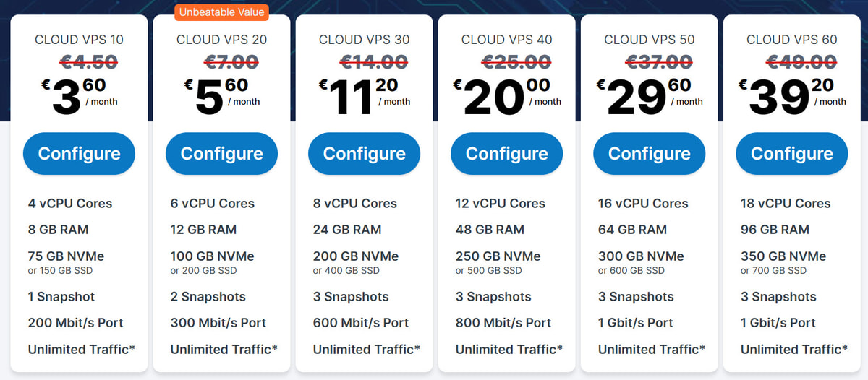Select the 800 Mbit/s Port feature

[x=503, y=323]
